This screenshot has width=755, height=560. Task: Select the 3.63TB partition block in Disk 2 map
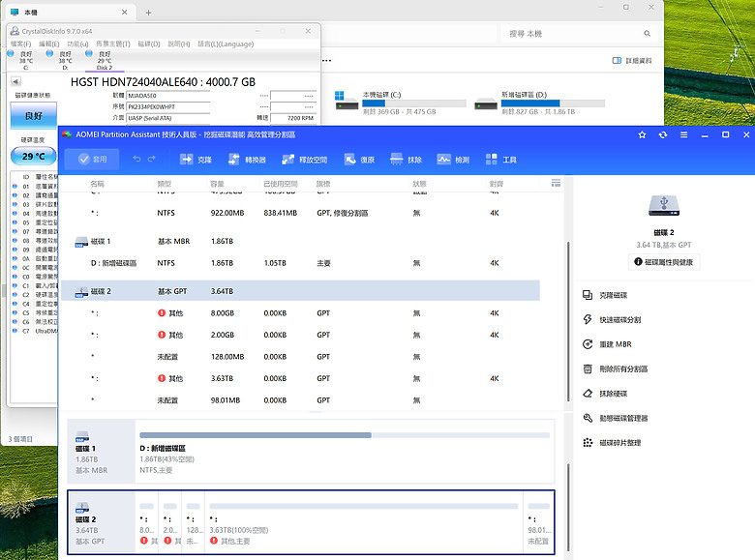coord(364,522)
